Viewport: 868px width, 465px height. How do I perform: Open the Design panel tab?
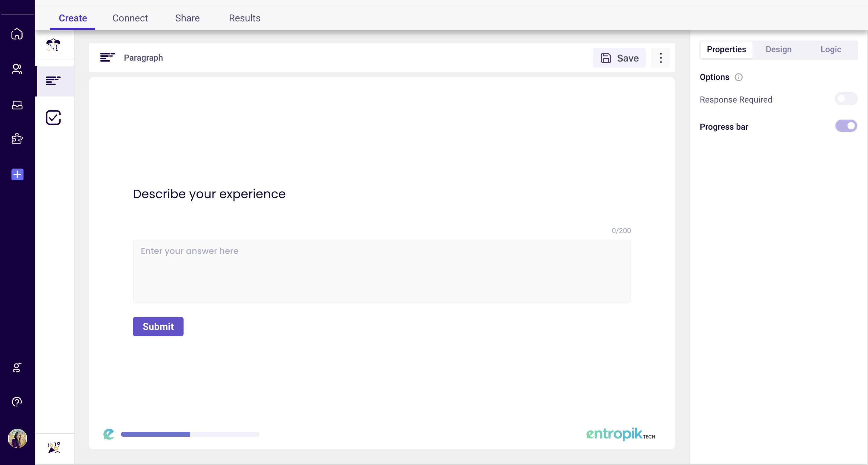tap(778, 49)
